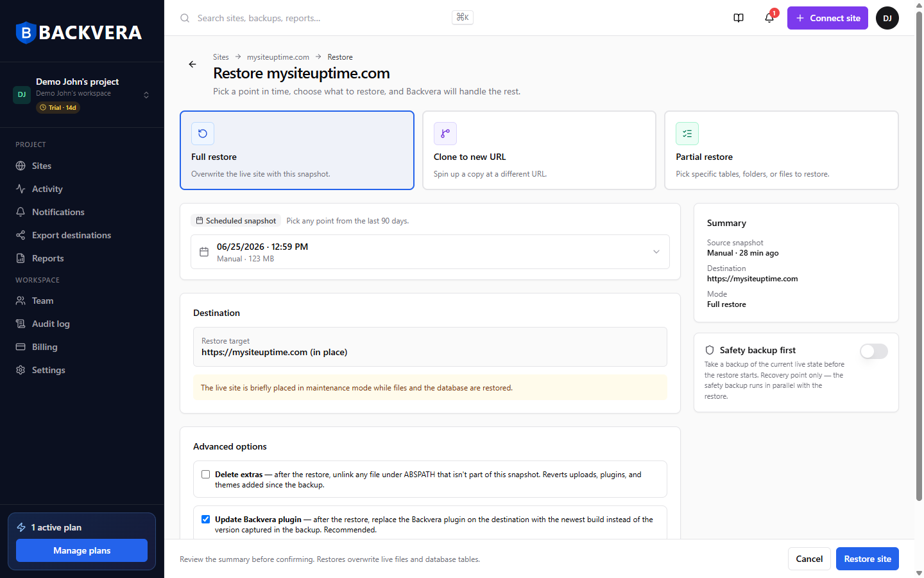This screenshot has width=924, height=578.
Task: Enable the Safety backup first toggle
Action: point(874,351)
